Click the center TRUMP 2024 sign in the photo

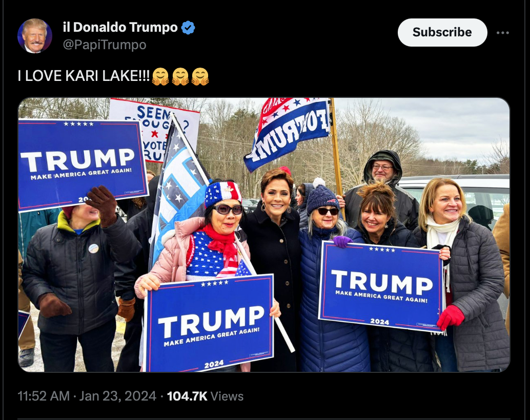210,323
